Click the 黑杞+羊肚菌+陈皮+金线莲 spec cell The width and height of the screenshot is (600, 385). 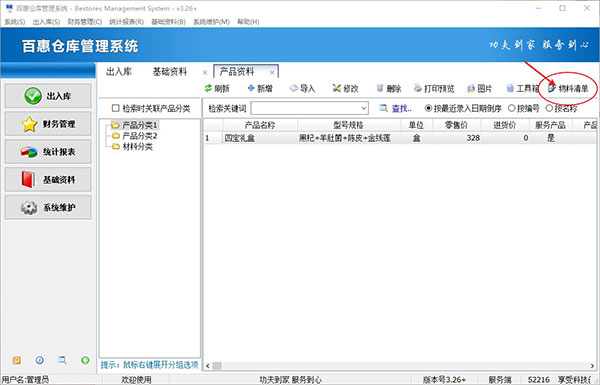tap(349, 138)
